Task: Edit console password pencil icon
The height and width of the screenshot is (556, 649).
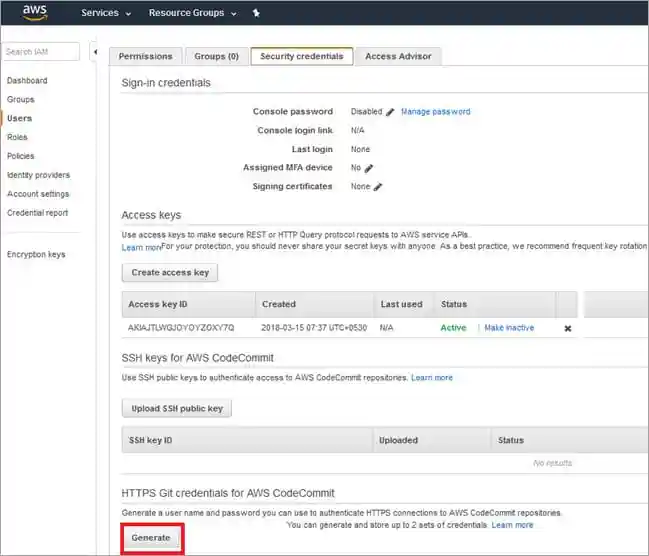Action: tap(390, 112)
